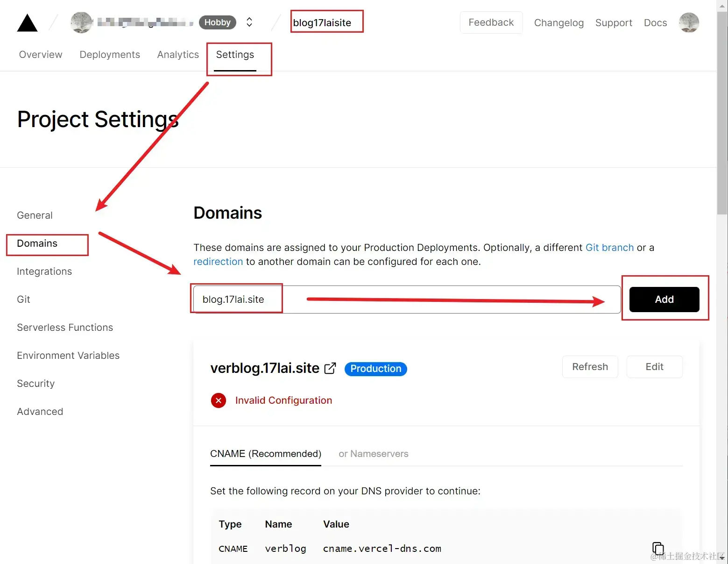Open the Changelog
This screenshot has width=728, height=564.
(558, 22)
